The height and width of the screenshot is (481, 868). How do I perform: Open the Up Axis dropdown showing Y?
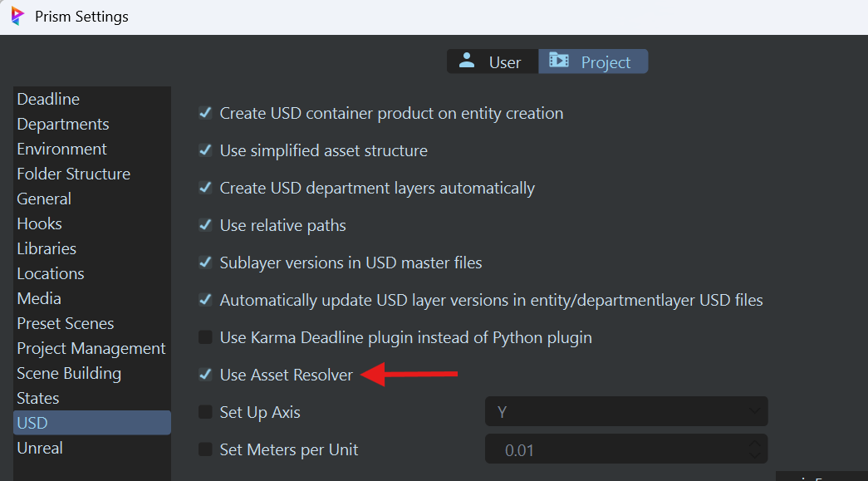point(626,411)
